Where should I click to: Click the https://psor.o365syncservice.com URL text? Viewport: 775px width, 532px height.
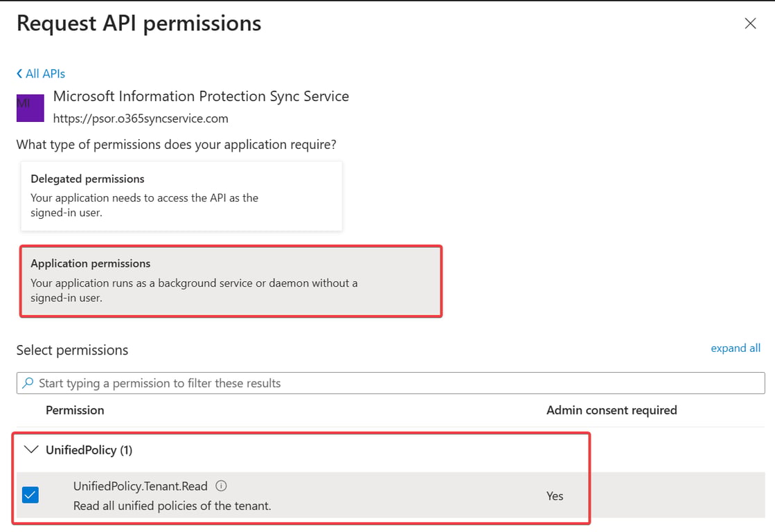[141, 118]
